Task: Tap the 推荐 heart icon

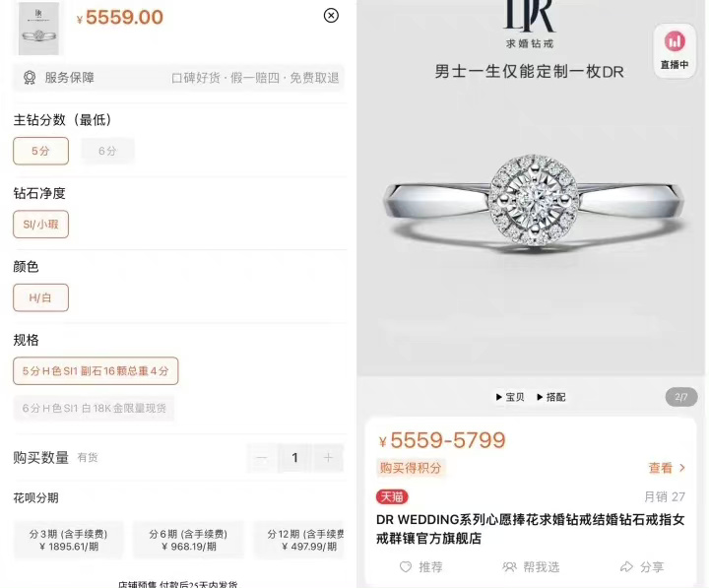Action: pos(406,566)
